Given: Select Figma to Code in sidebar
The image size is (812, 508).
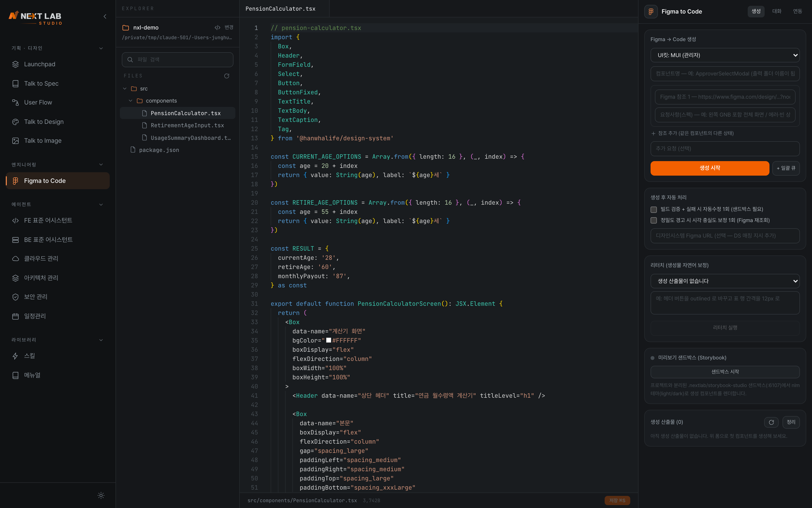Looking at the screenshot, I should [58, 181].
